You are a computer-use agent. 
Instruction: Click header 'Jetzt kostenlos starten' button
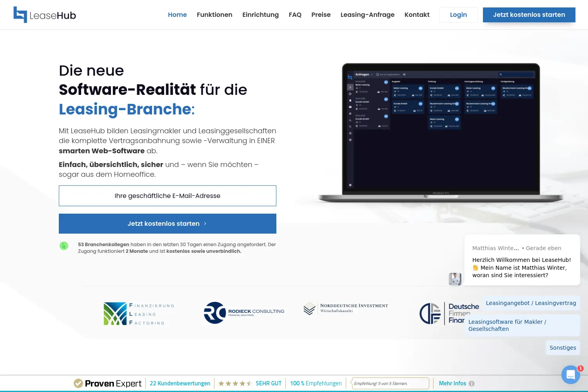pos(529,15)
